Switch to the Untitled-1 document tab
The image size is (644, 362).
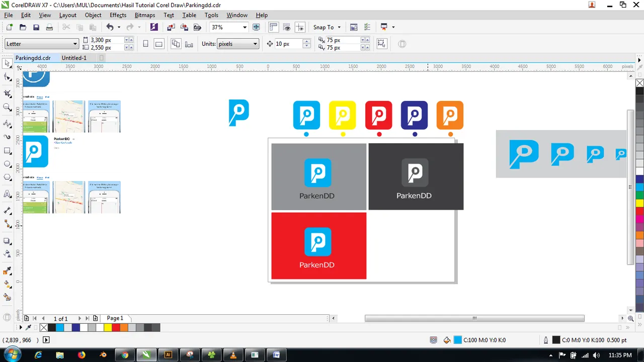click(74, 58)
